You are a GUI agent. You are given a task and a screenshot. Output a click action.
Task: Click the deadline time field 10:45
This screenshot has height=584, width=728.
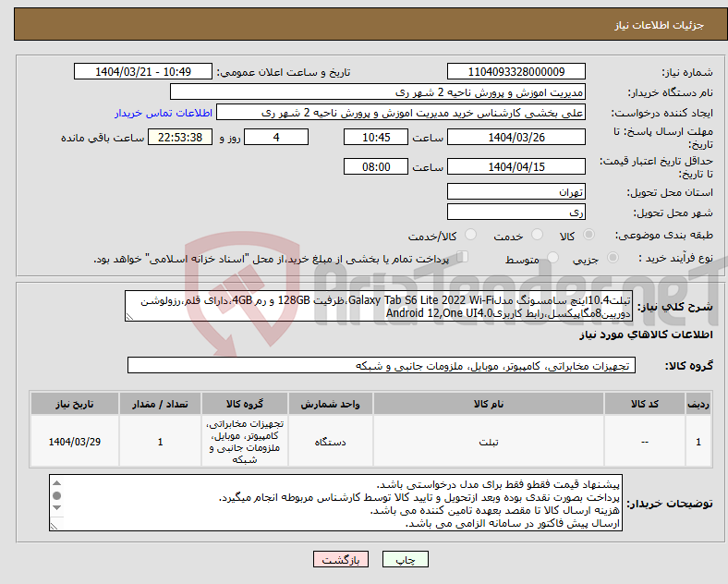(x=376, y=138)
